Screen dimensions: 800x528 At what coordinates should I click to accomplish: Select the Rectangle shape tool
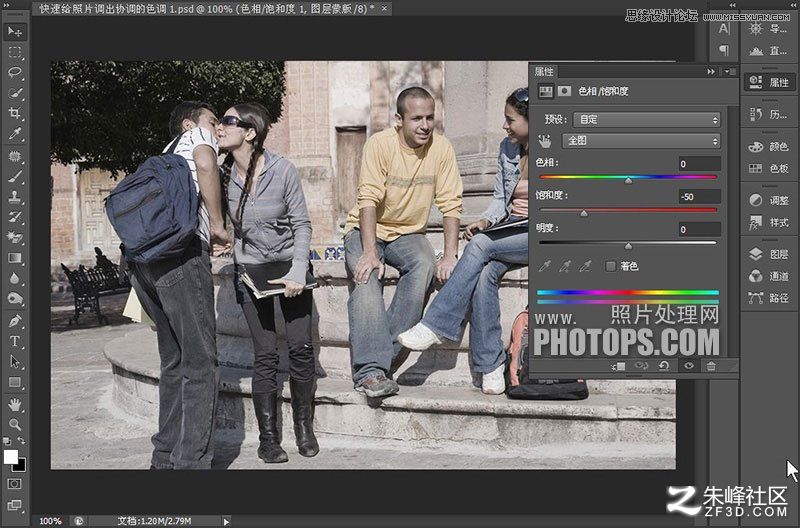tap(15, 382)
